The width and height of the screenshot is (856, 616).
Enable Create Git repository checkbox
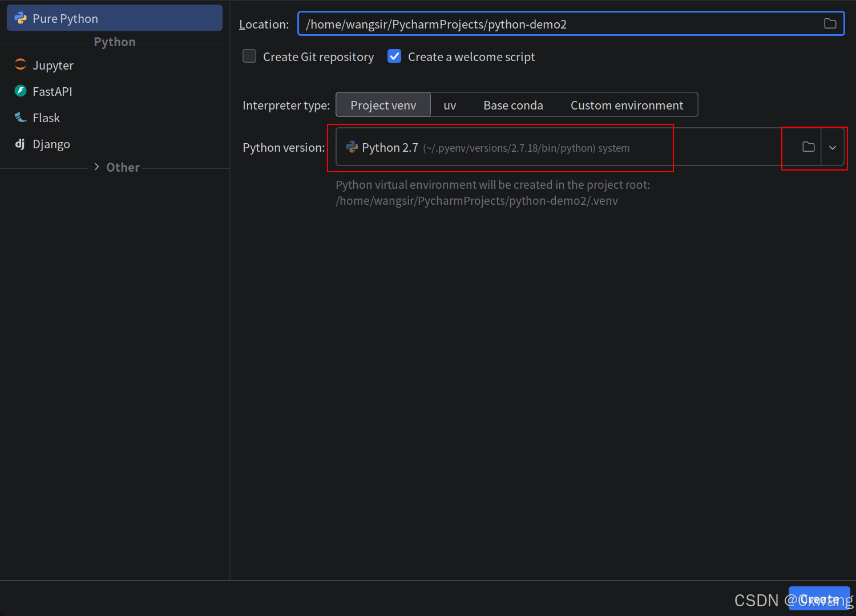[x=249, y=56]
